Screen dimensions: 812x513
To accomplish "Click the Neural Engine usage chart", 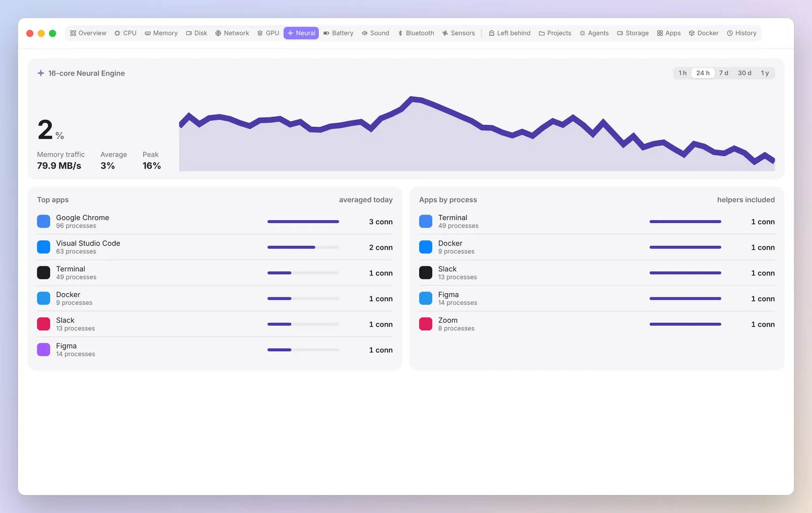I will pos(477,133).
